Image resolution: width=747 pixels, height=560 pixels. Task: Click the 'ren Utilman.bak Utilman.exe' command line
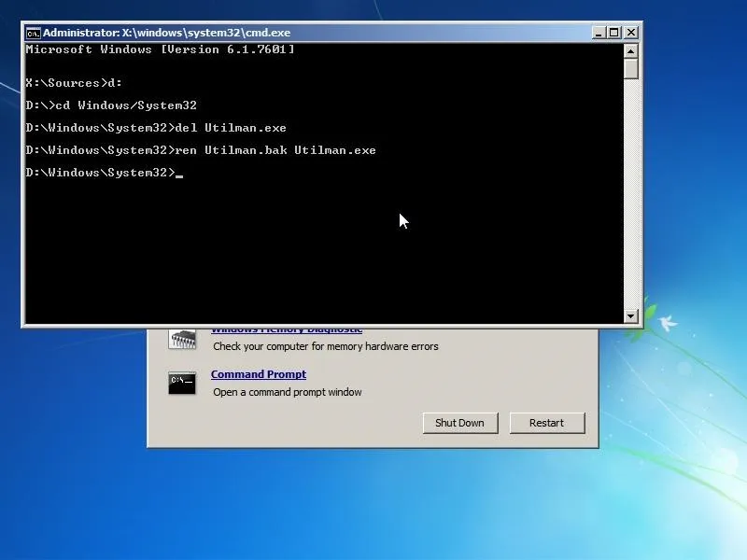(201, 150)
